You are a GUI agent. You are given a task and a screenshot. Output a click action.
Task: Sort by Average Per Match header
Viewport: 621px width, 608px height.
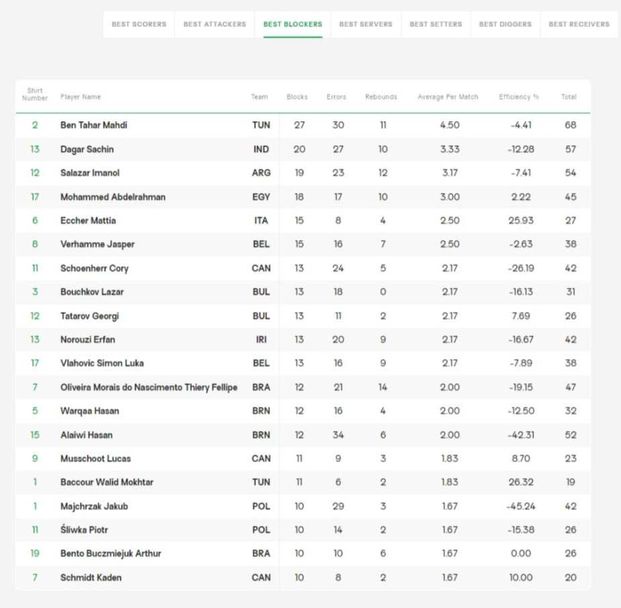[448, 97]
